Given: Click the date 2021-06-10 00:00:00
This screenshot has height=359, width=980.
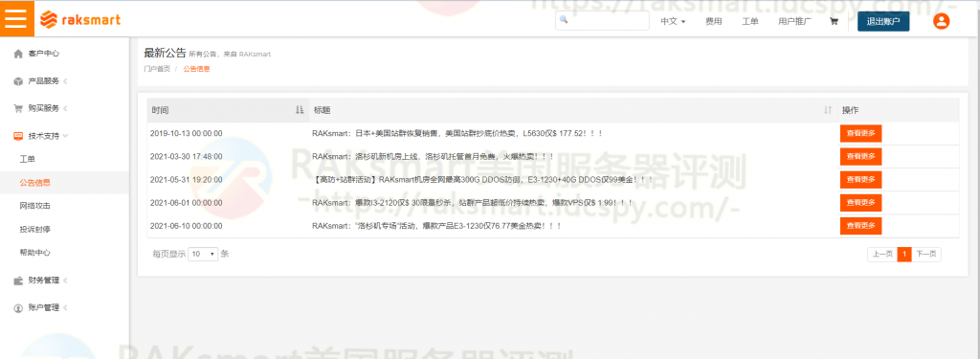Looking at the screenshot, I should pyautogui.click(x=187, y=226).
